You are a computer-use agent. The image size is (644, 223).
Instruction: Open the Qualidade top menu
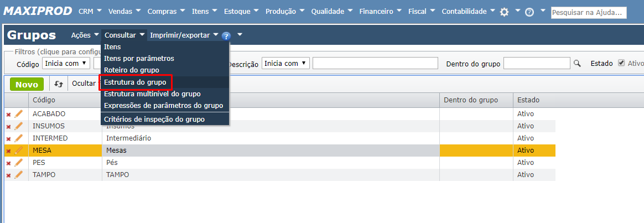click(331, 12)
